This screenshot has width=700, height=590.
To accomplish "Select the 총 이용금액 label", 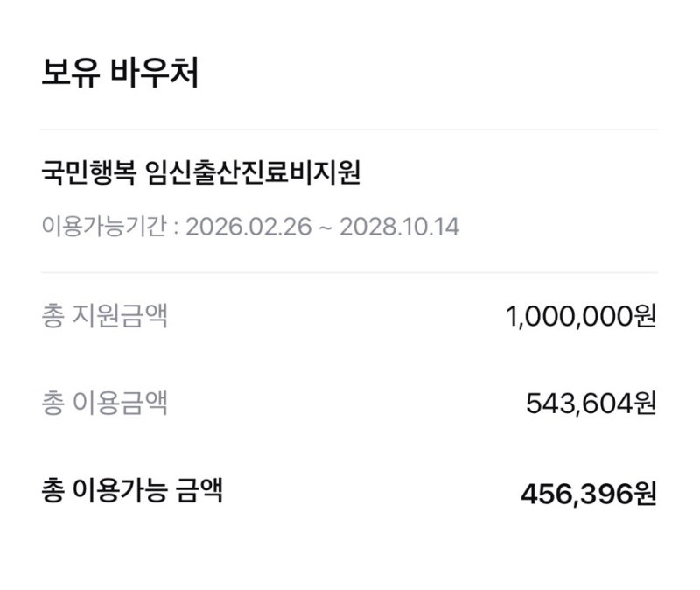I will tap(104, 403).
